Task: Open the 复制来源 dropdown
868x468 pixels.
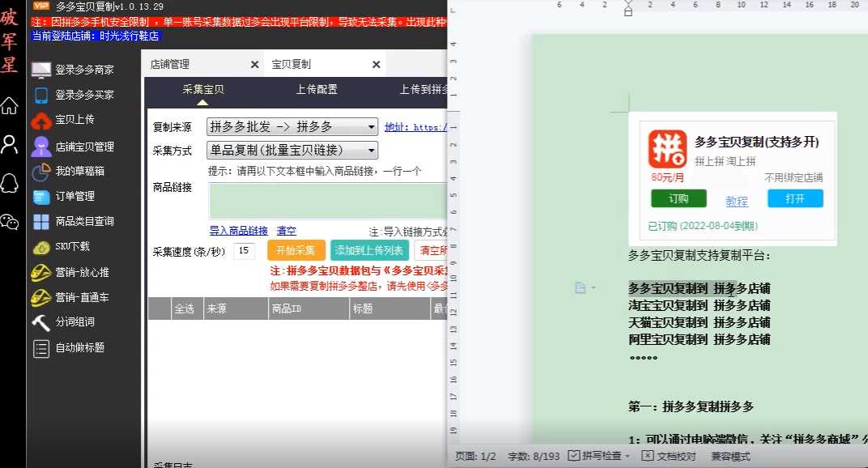Action: click(292, 127)
